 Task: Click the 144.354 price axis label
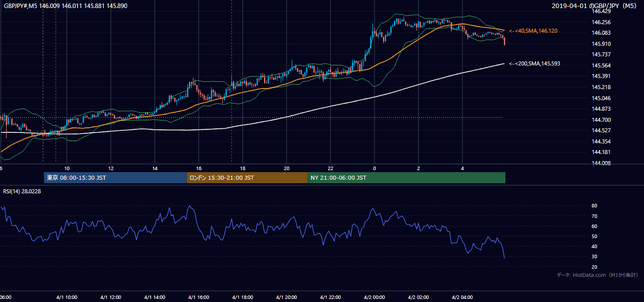(602, 141)
